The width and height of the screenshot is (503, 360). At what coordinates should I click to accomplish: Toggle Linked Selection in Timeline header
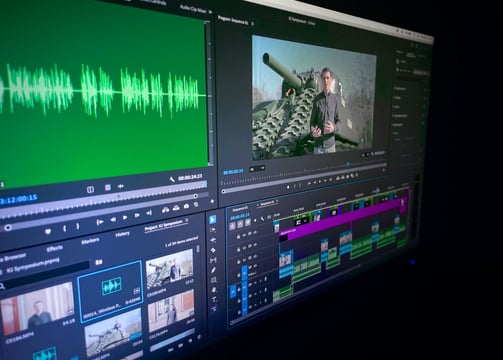[x=248, y=222]
